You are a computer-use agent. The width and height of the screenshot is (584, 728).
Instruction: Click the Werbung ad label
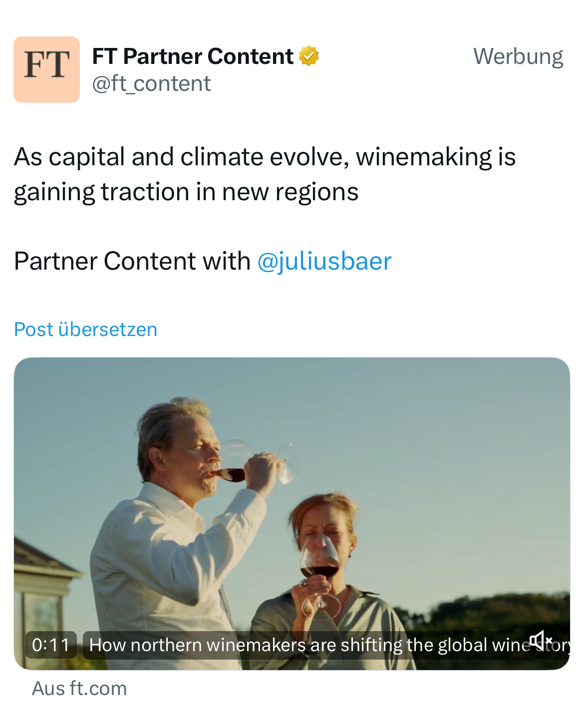tap(518, 56)
